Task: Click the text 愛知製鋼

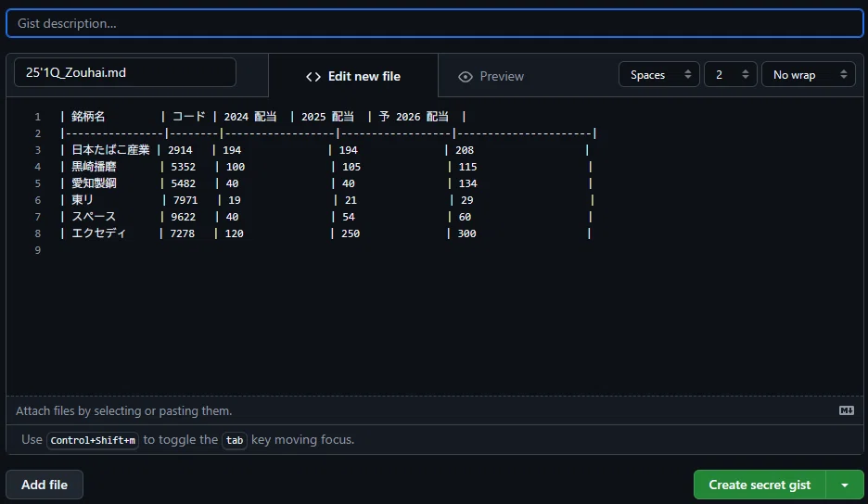Action: pyautogui.click(x=94, y=183)
